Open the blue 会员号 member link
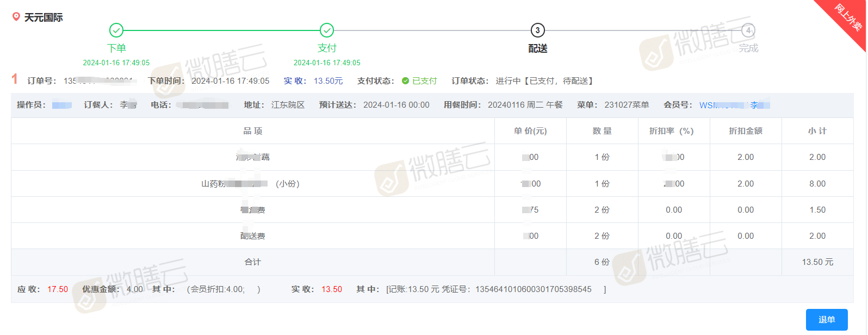The image size is (868, 335). (x=734, y=105)
